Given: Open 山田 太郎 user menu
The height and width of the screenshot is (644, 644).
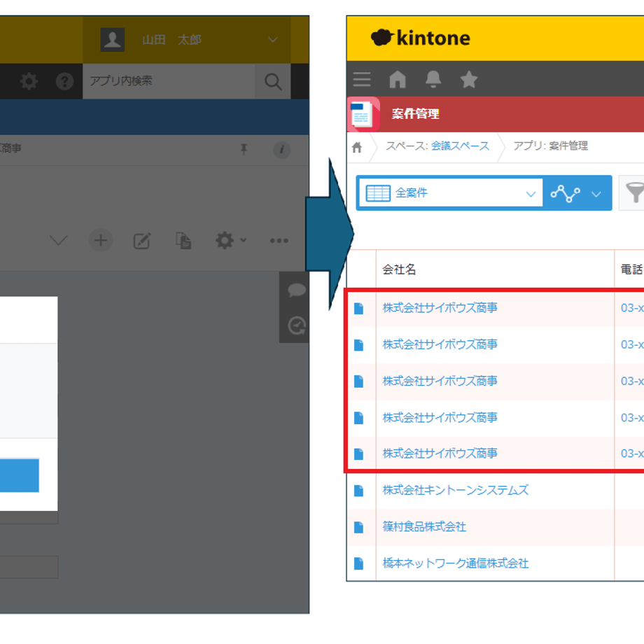Looking at the screenshot, I should click(x=188, y=40).
